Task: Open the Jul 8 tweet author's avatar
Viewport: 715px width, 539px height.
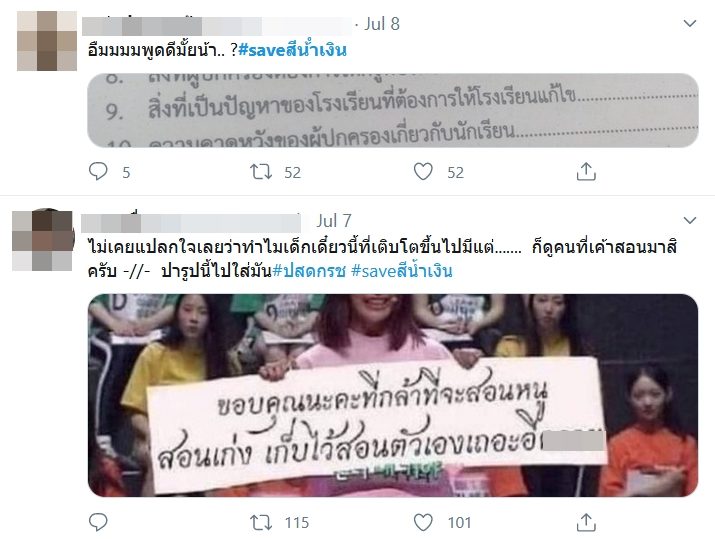Action: [x=47, y=41]
